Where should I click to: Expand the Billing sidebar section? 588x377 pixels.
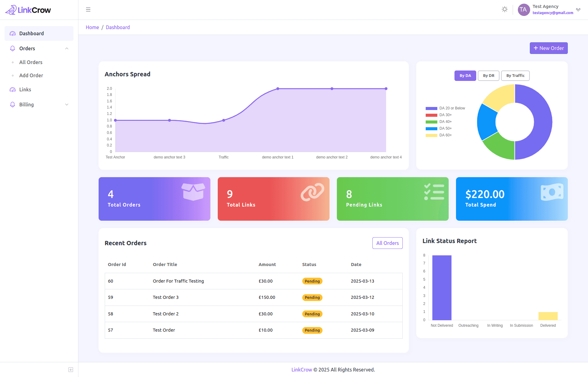pos(67,105)
